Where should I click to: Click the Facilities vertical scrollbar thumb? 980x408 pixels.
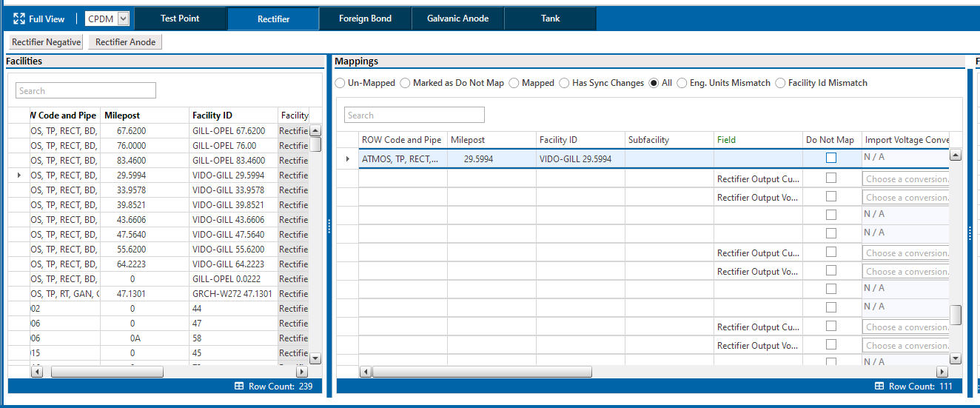pos(315,144)
